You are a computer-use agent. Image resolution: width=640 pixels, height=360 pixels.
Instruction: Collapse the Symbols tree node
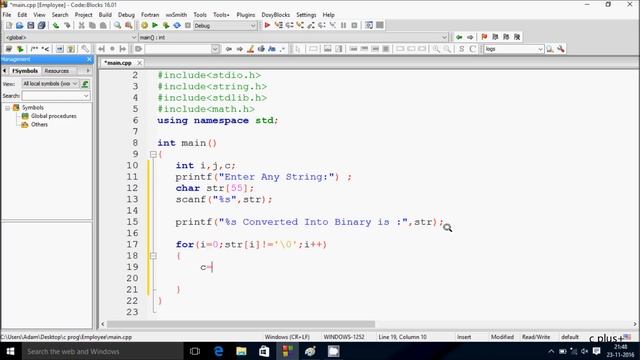tap(7, 108)
